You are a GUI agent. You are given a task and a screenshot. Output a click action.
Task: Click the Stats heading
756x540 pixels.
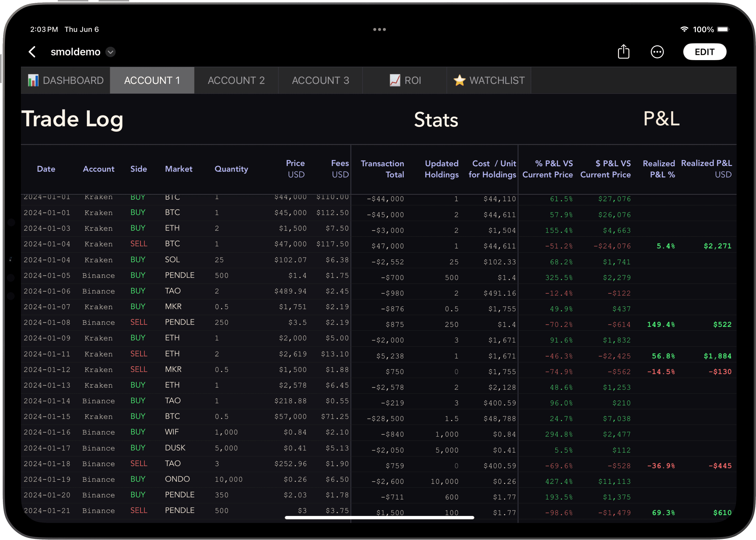coord(436,120)
